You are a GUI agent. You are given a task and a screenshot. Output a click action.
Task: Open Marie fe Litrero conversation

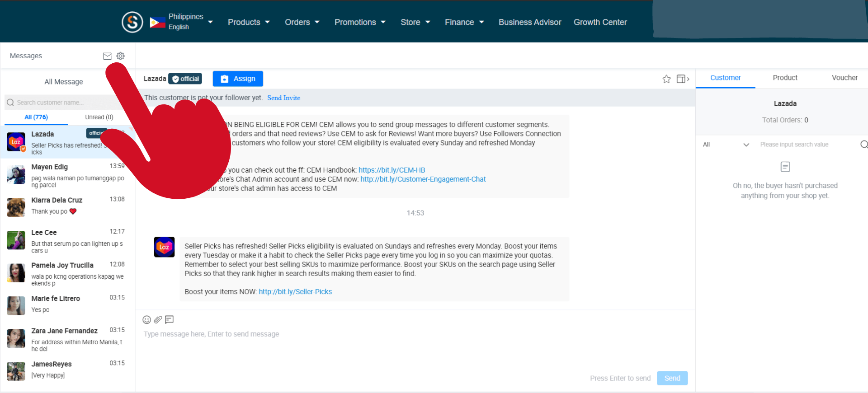68,305
